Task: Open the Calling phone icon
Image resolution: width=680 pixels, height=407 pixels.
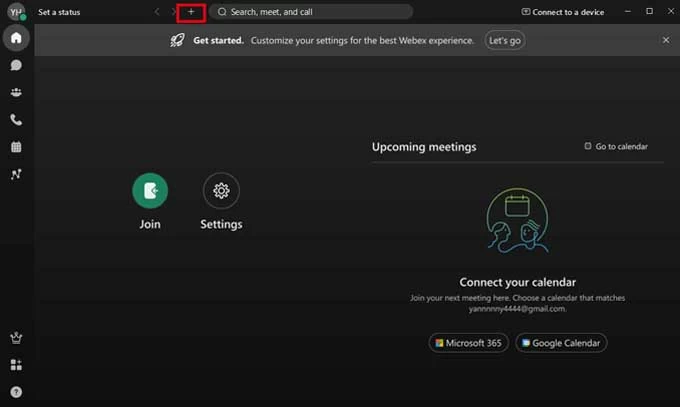Action: coord(16,120)
